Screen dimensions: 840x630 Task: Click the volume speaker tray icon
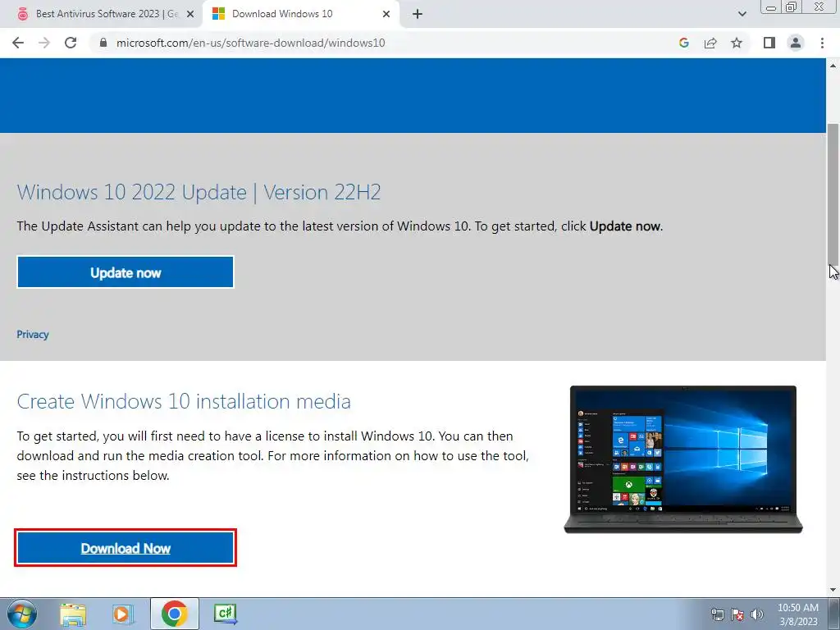click(757, 614)
